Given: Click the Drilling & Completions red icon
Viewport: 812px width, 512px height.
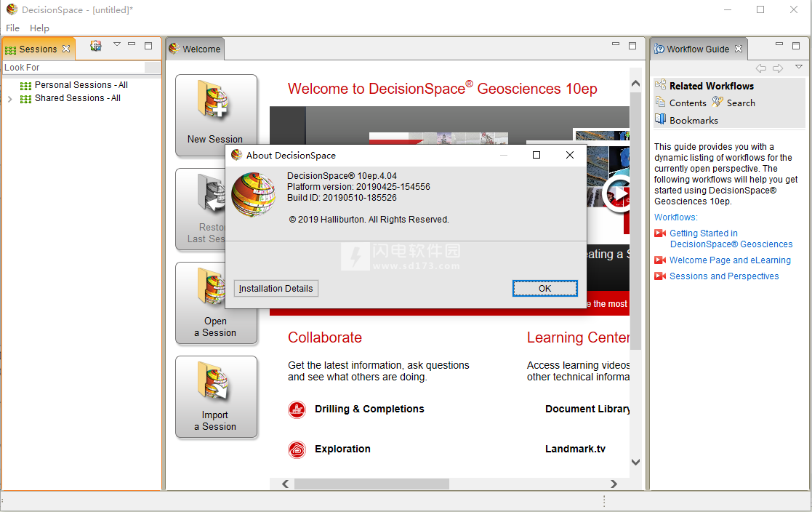Looking at the screenshot, I should pos(297,410).
